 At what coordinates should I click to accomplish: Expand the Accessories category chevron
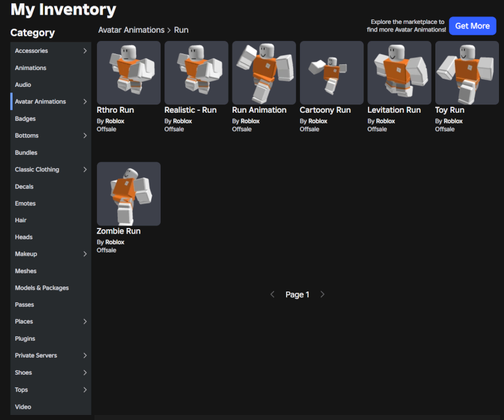click(x=85, y=51)
